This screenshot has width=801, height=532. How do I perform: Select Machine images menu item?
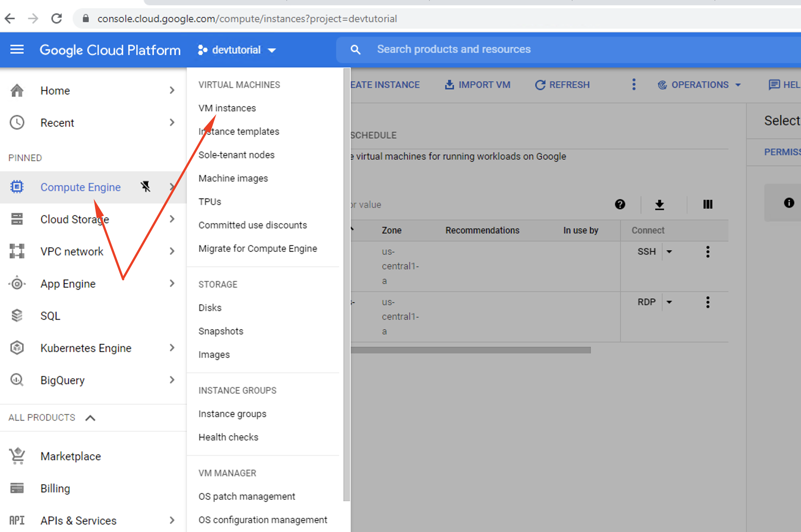tap(233, 178)
